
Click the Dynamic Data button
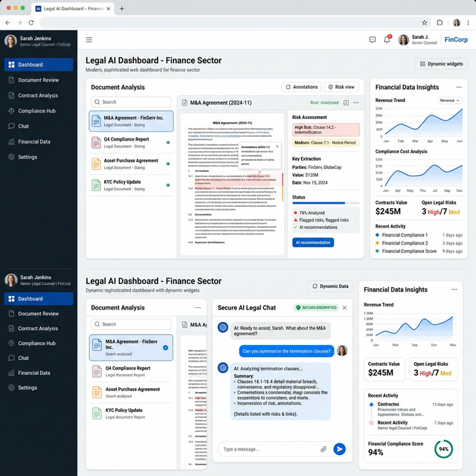tap(330, 286)
